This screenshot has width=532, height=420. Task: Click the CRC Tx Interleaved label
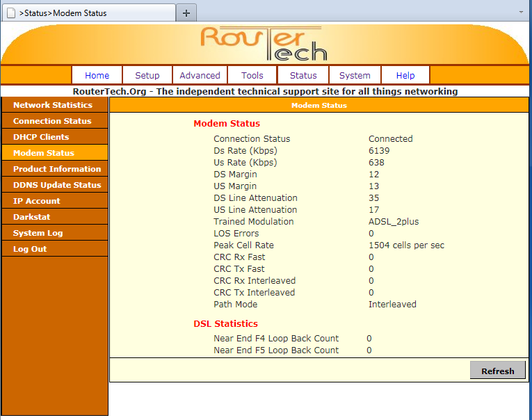tap(254, 293)
